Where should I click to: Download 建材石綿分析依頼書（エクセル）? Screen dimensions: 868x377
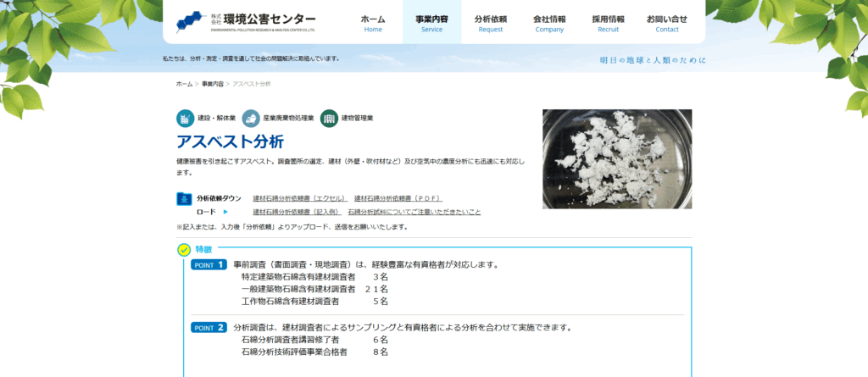300,198
